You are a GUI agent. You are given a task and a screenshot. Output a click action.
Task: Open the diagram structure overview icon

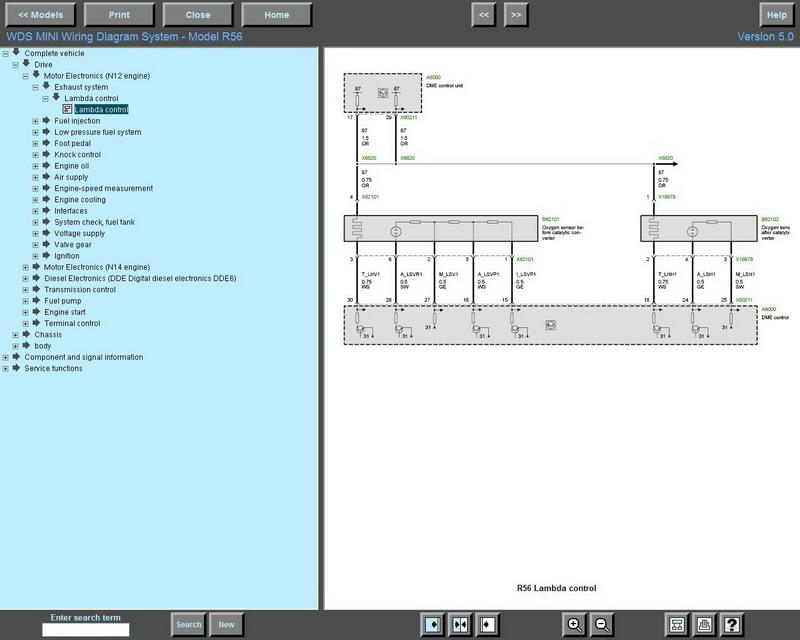[x=677, y=624]
